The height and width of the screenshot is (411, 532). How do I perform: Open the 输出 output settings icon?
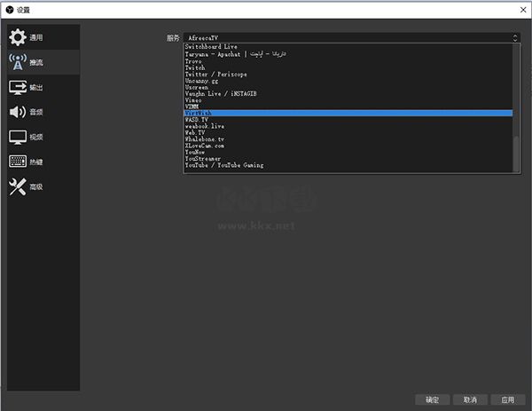coord(18,87)
